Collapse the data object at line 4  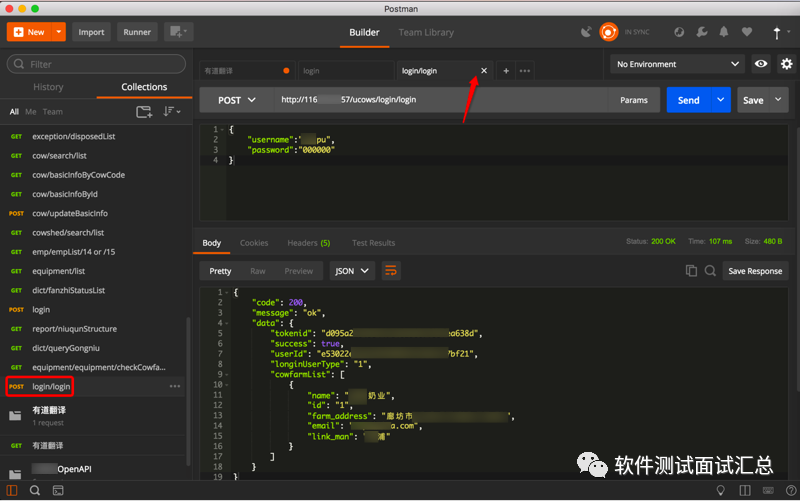click(x=227, y=323)
